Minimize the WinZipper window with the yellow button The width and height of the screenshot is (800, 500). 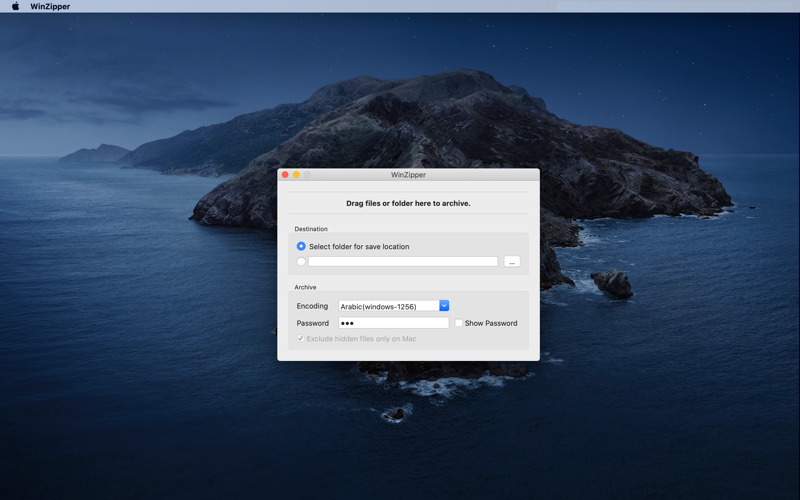pyautogui.click(x=296, y=174)
